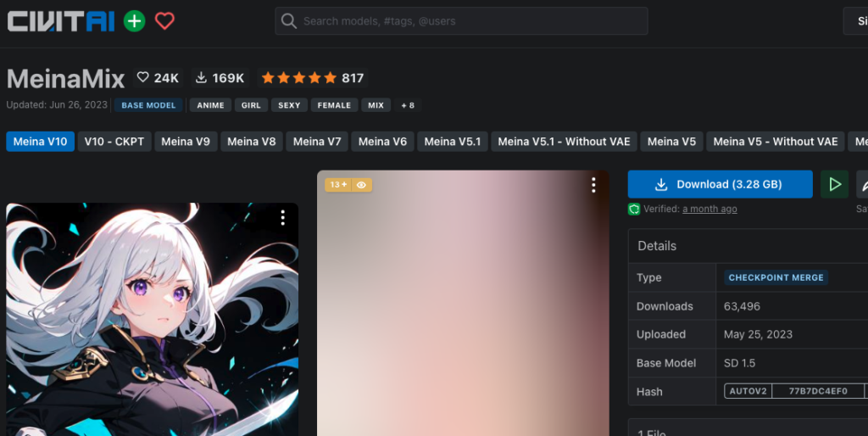Select the ANIME tag
Screen dimensions: 868x436
coord(210,105)
